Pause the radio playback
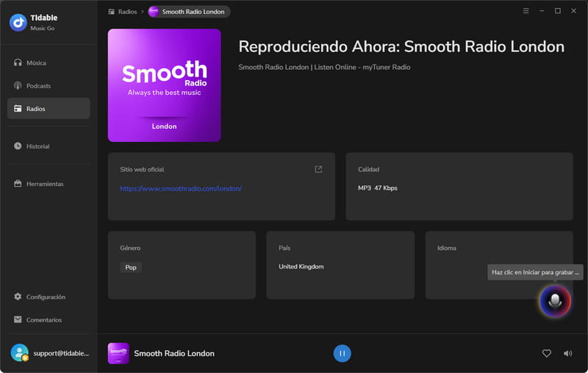The width and height of the screenshot is (588, 373). pyautogui.click(x=342, y=353)
